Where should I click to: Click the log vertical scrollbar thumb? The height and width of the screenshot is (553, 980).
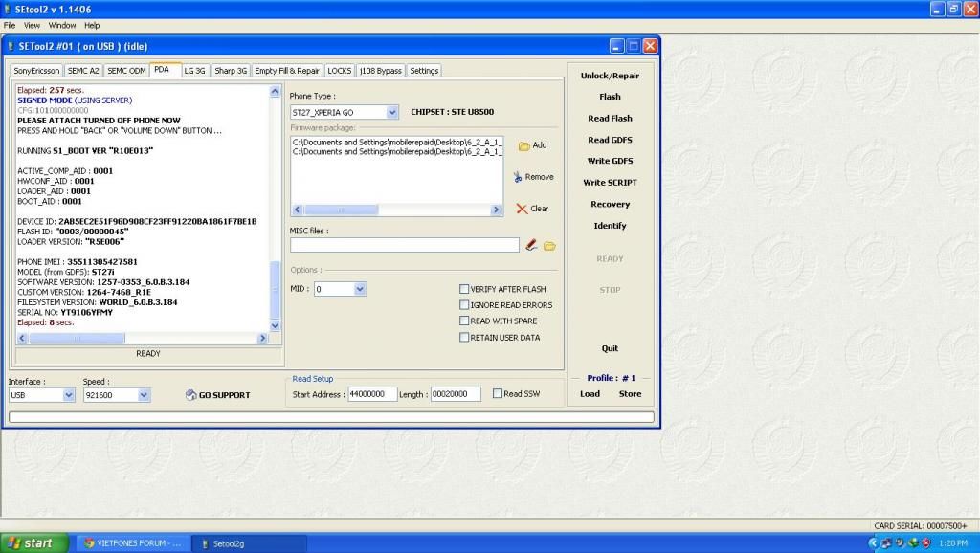275,290
